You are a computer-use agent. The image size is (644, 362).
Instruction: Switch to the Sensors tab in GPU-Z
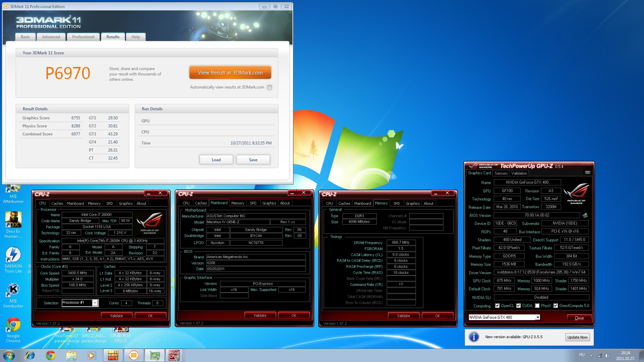coord(501,173)
